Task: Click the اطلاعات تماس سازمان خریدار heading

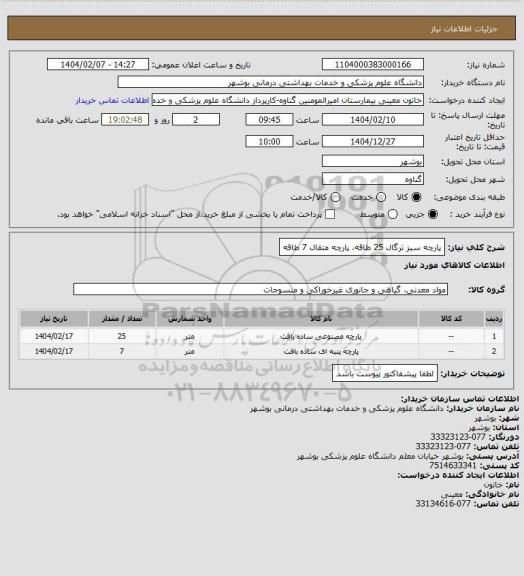Action: pyautogui.click(x=460, y=399)
